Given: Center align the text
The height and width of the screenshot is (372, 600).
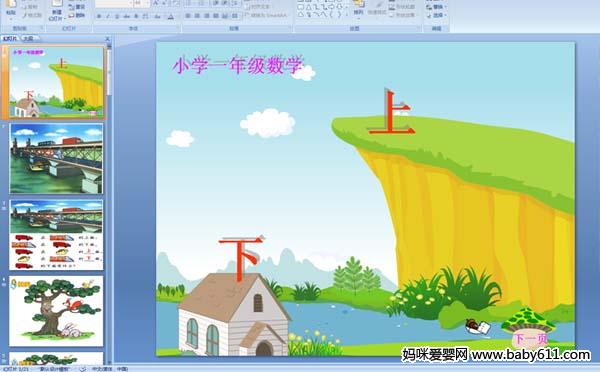Looking at the screenshot, I should 197,16.
